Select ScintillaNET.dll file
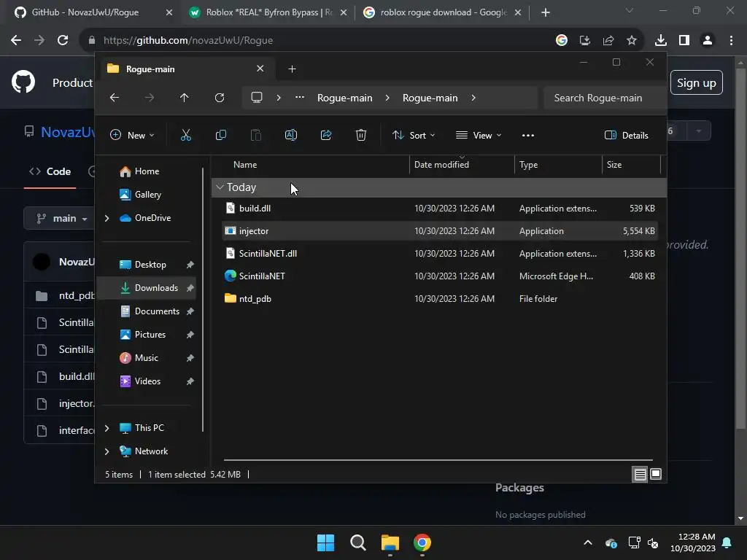 (440, 254)
